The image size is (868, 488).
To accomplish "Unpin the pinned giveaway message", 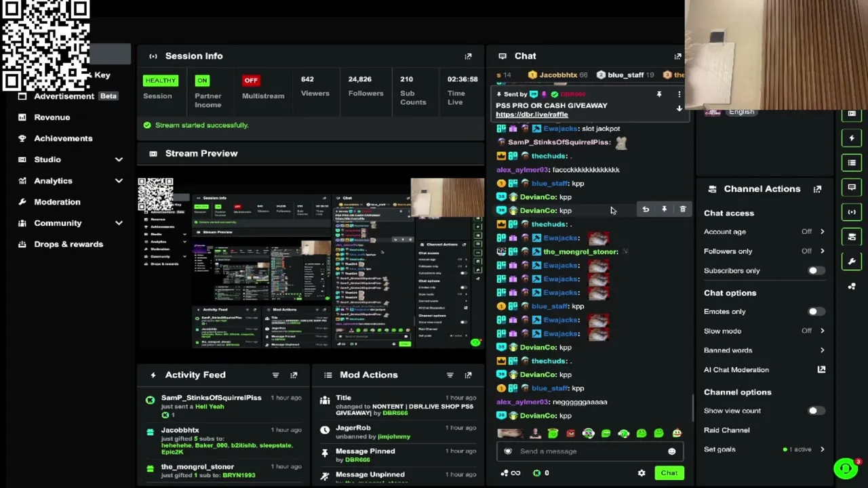I will pos(658,95).
